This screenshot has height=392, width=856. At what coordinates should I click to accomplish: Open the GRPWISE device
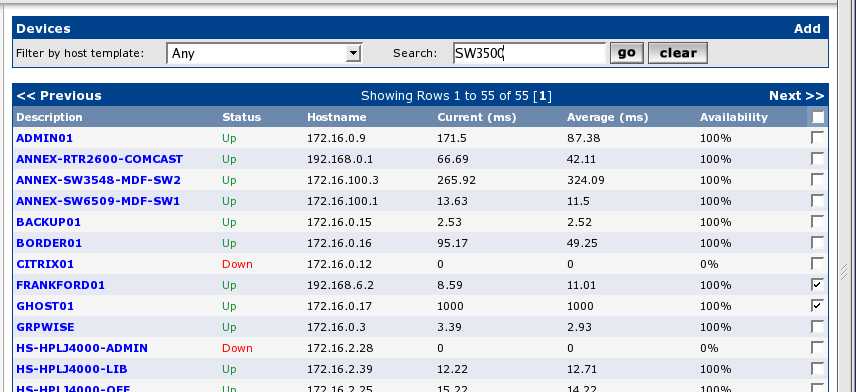pyautogui.click(x=45, y=327)
